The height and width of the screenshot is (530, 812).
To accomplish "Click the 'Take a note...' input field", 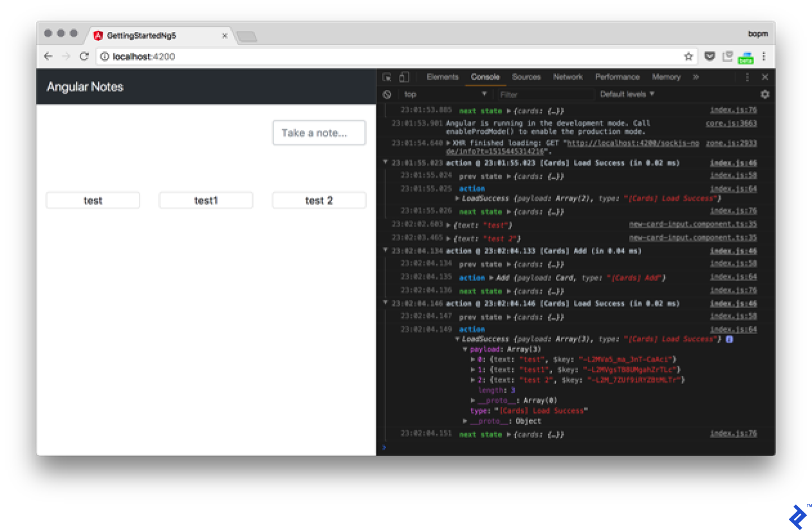I will click(x=319, y=133).
